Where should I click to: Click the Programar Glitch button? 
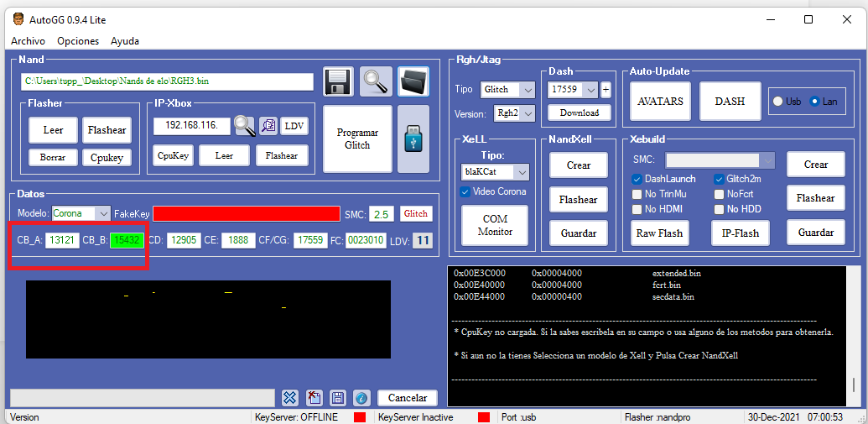pos(357,139)
